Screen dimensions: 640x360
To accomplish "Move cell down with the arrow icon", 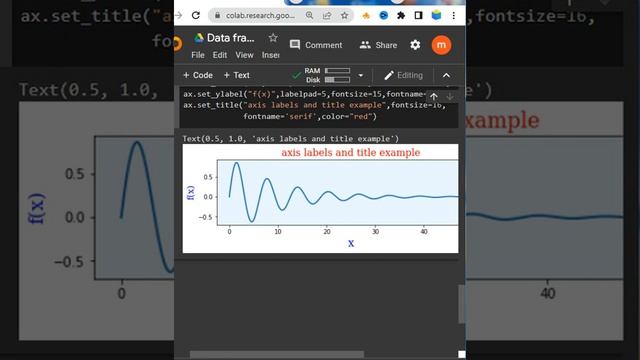I will (x=450, y=97).
